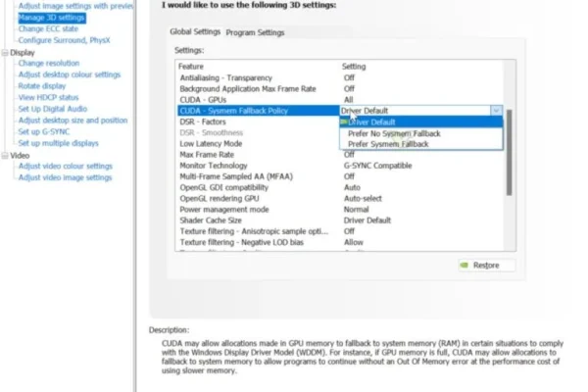Open Change resolution page
Viewport: 588px width, 392px height.
click(x=49, y=63)
